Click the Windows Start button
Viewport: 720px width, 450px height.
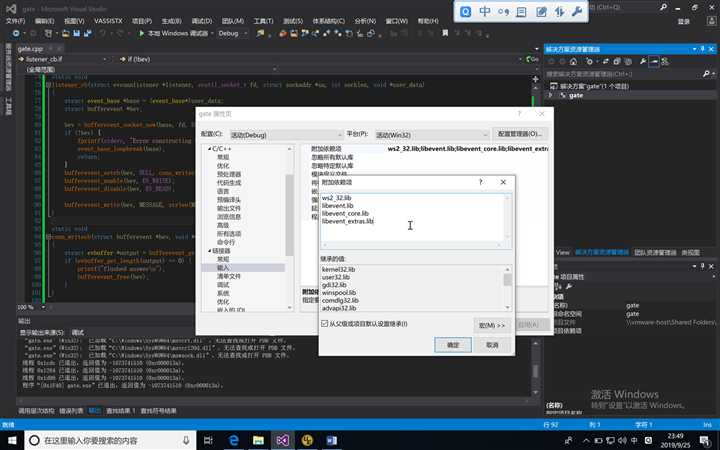(x=12, y=440)
